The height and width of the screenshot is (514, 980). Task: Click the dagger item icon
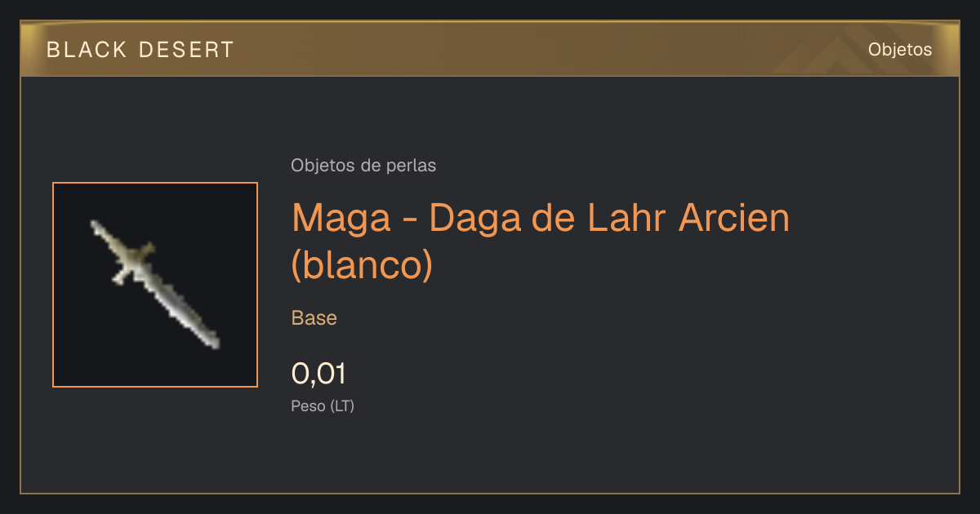(x=155, y=284)
